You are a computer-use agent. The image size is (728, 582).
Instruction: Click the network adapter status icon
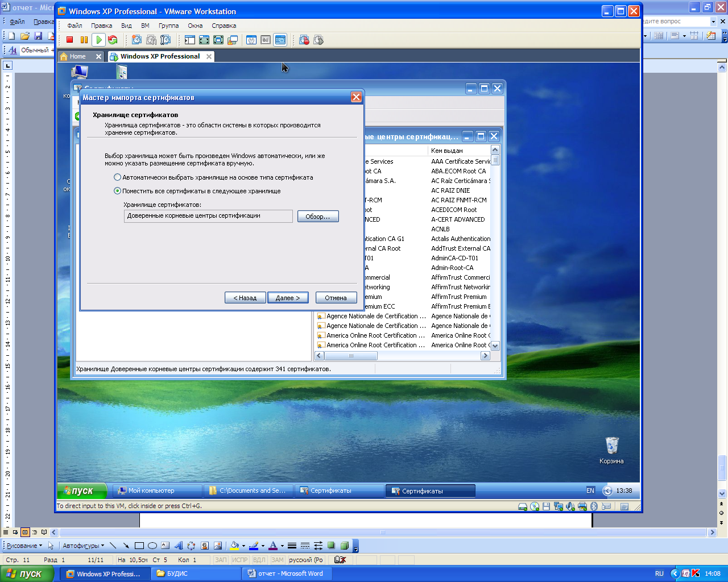tap(558, 506)
